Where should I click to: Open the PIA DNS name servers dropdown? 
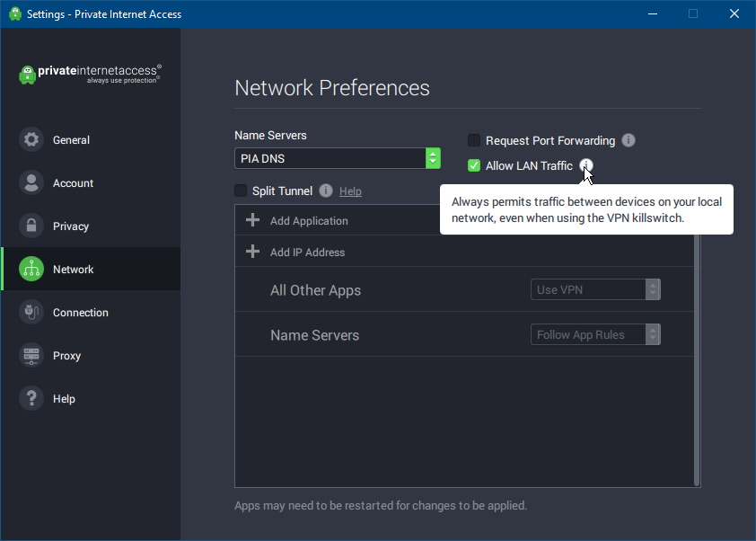tap(338, 158)
